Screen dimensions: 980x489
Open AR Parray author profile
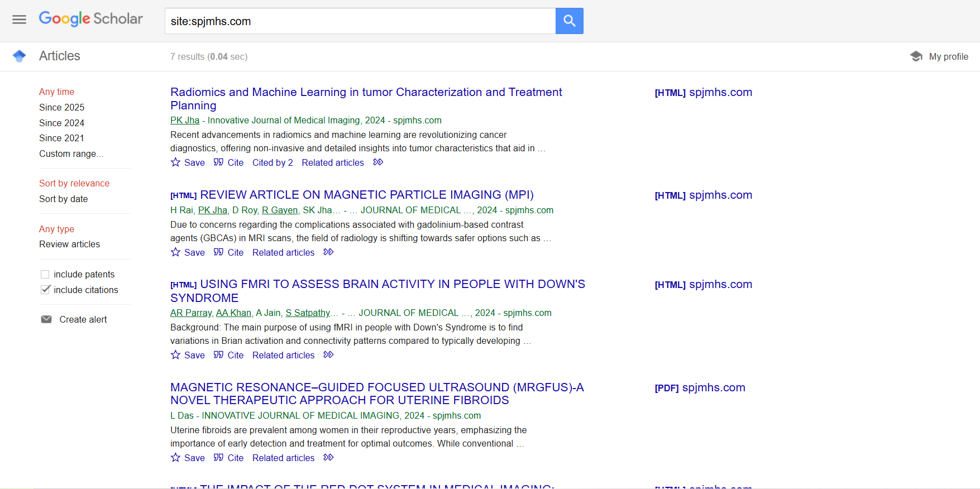[x=191, y=313]
